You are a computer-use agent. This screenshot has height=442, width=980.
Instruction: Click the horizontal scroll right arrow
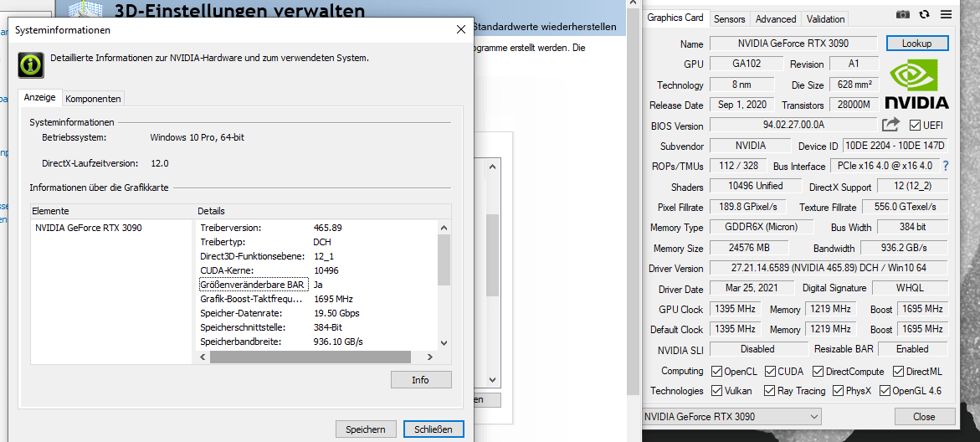[429, 357]
